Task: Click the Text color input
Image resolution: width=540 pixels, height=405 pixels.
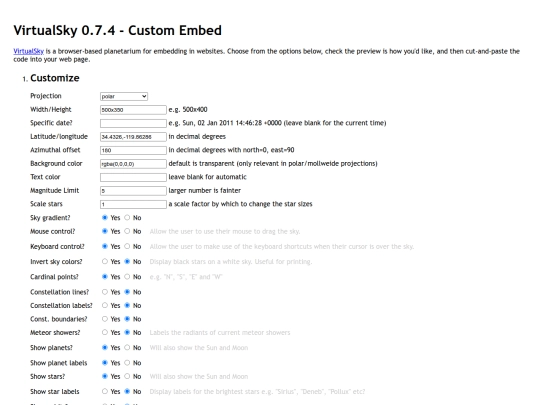Action: 133,177
